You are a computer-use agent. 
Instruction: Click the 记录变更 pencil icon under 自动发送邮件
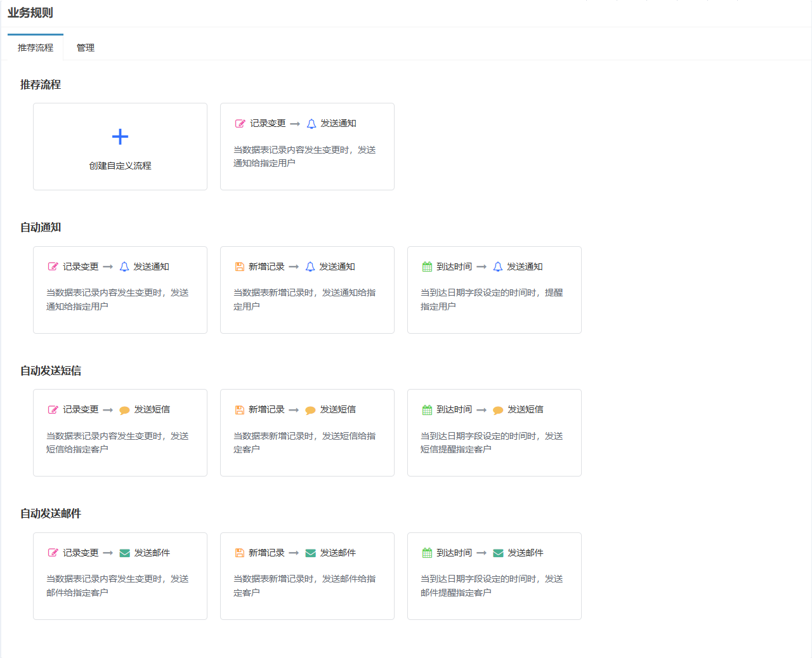[53, 553]
